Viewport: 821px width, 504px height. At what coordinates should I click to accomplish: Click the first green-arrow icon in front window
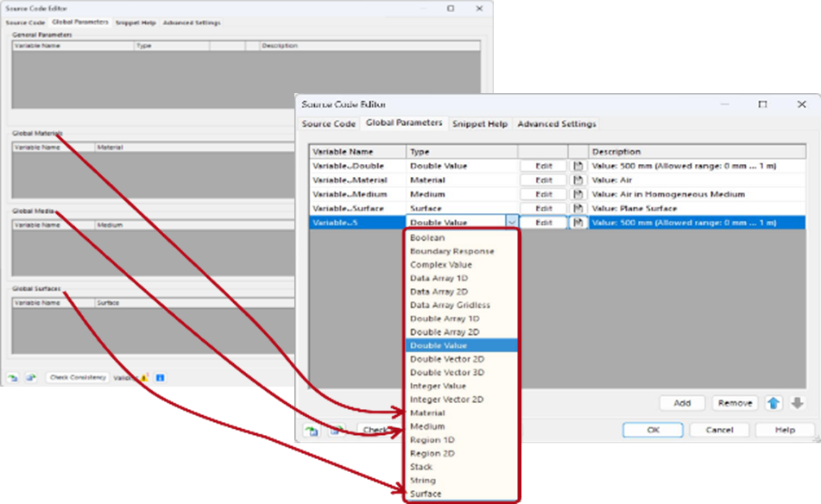[312, 430]
